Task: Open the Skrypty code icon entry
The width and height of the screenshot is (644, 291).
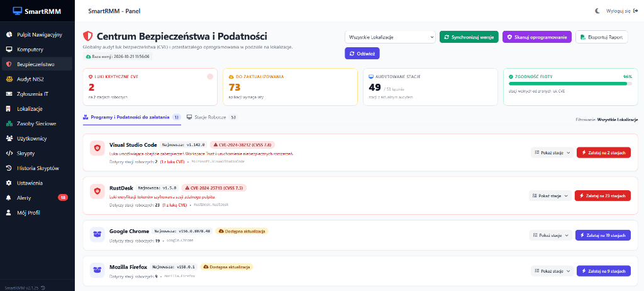Action: (37, 153)
